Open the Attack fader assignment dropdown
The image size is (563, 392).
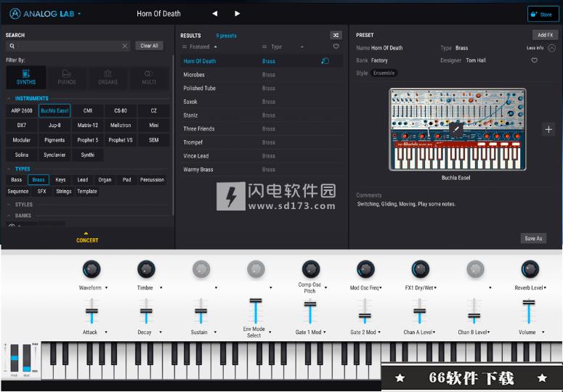(106, 332)
